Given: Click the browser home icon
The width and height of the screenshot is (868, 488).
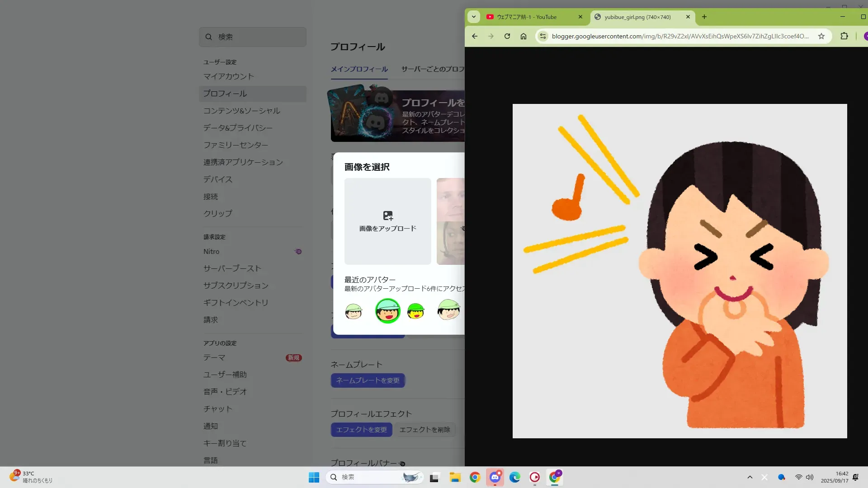Looking at the screenshot, I should [524, 36].
